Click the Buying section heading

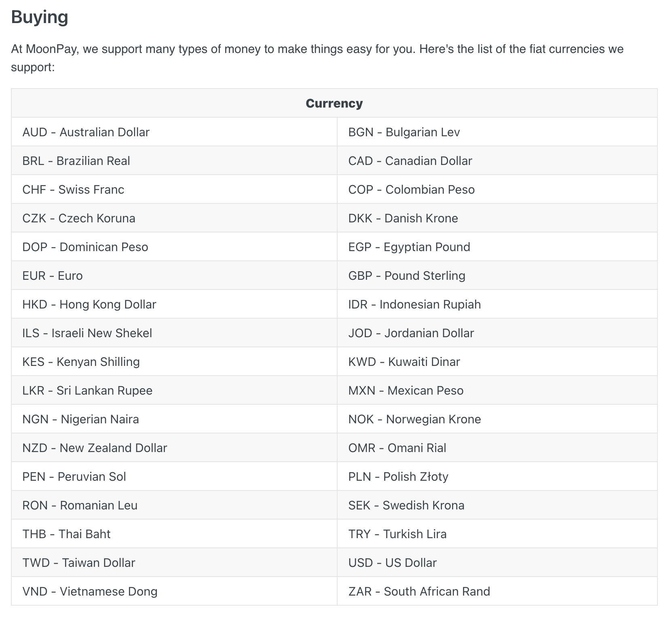(x=40, y=17)
